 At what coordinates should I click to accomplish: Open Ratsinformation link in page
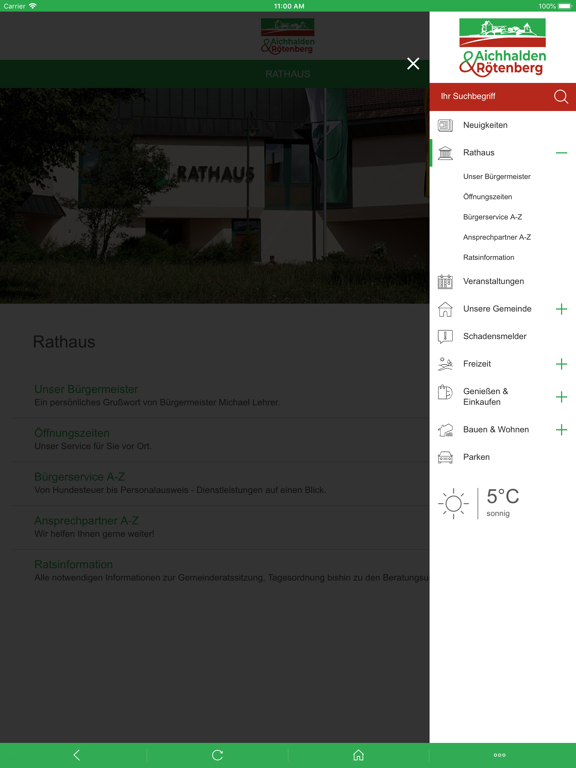click(x=73, y=564)
